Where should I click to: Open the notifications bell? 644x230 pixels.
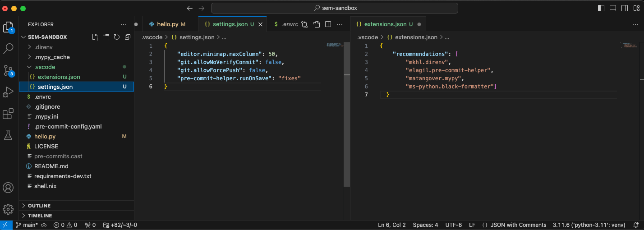tap(635, 225)
